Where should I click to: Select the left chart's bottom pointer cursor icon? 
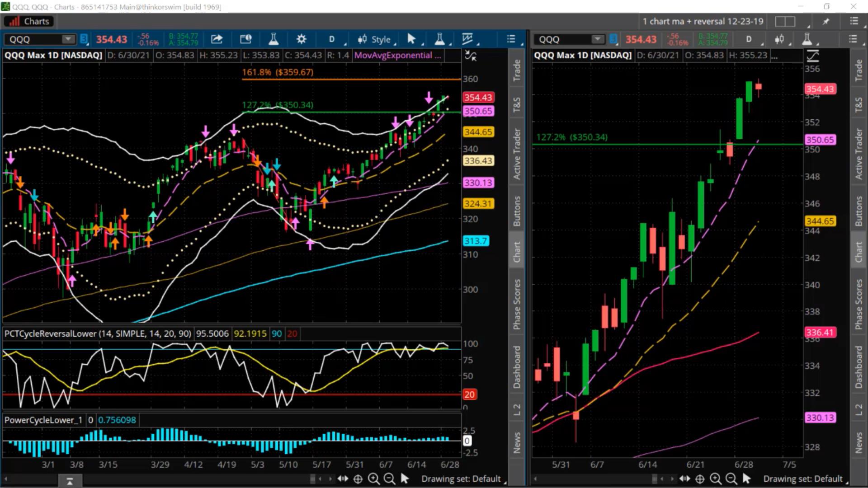click(x=405, y=479)
